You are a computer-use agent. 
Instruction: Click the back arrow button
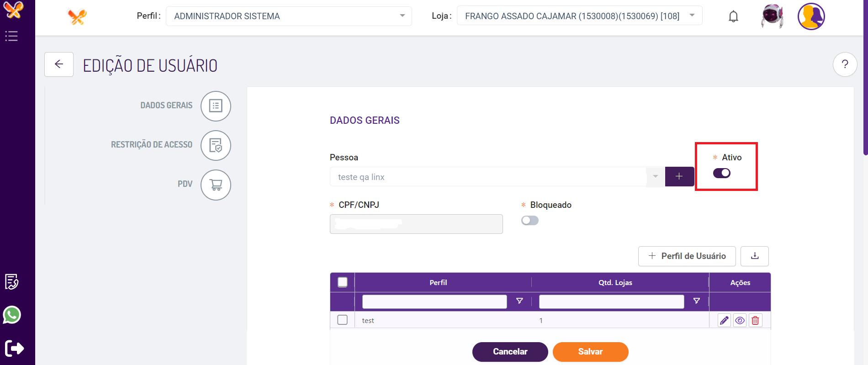(59, 64)
